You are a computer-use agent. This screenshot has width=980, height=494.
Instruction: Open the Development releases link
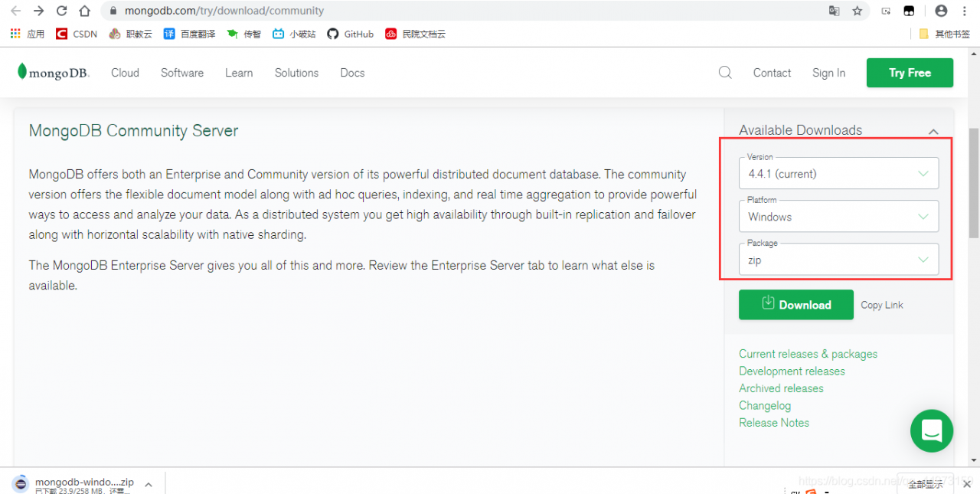coord(792,371)
